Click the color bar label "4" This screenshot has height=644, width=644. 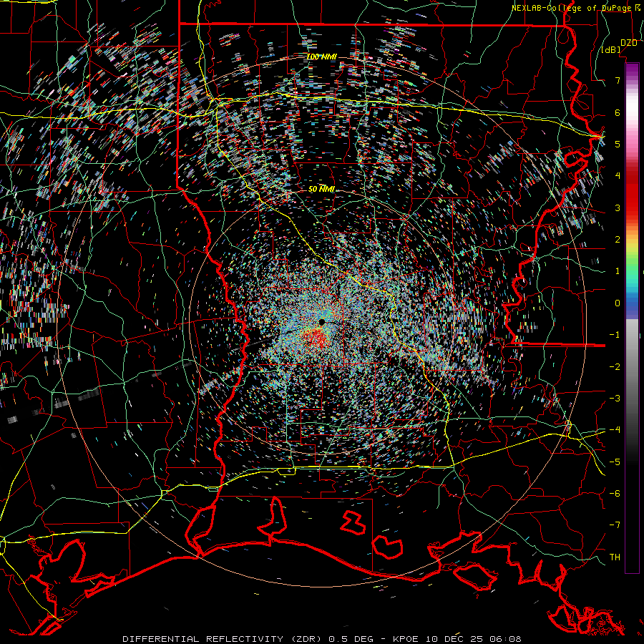coord(618,176)
